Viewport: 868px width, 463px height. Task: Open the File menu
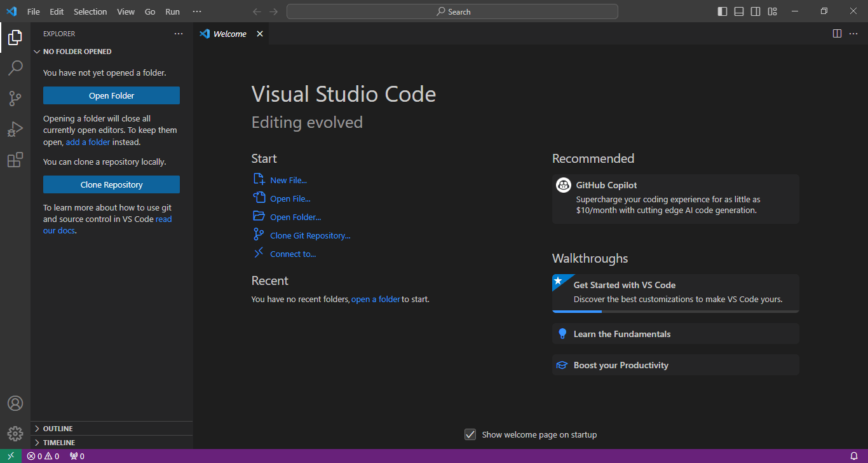tap(34, 11)
